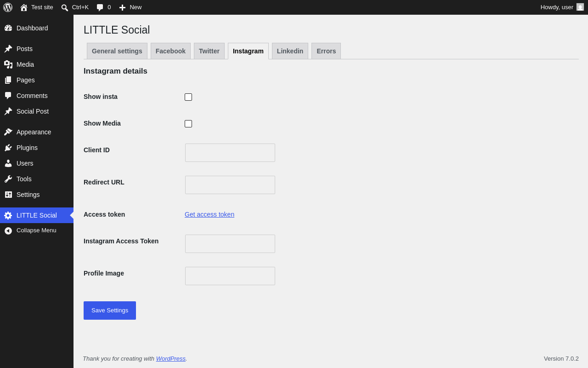
Task: Go to Posts in sidebar
Action: (37, 49)
